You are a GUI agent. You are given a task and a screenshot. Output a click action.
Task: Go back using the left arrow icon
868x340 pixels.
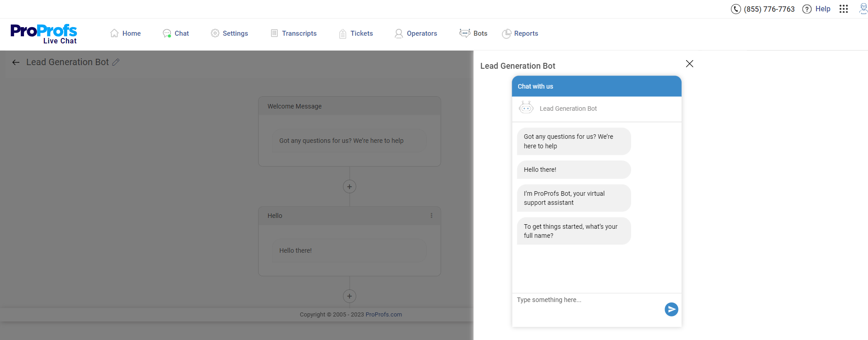pyautogui.click(x=16, y=62)
